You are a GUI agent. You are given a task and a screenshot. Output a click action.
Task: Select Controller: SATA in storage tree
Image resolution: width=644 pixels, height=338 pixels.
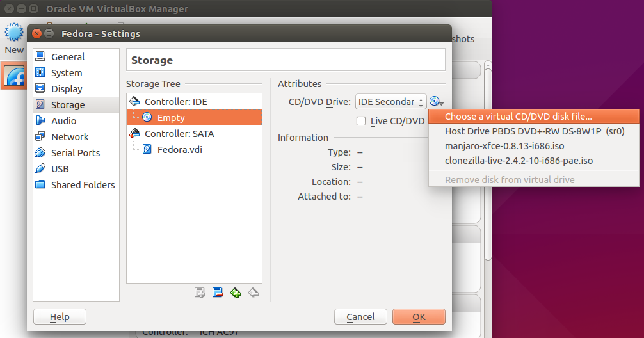click(x=194, y=134)
